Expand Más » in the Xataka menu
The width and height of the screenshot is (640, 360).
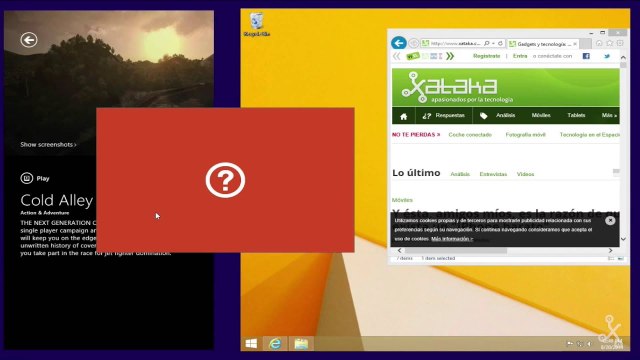click(609, 116)
